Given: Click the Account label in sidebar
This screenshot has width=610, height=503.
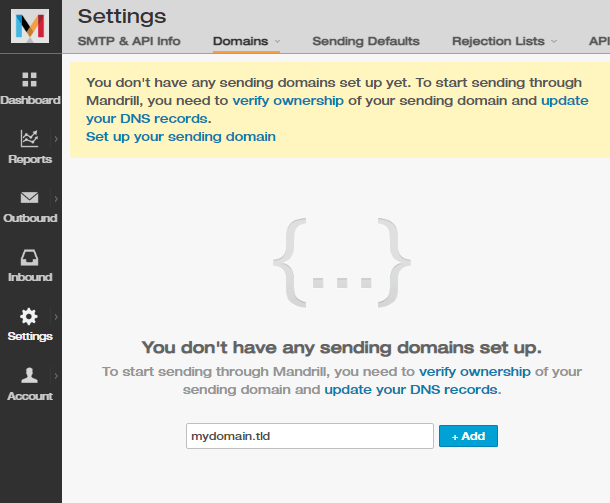Looking at the screenshot, I should pos(30,396).
